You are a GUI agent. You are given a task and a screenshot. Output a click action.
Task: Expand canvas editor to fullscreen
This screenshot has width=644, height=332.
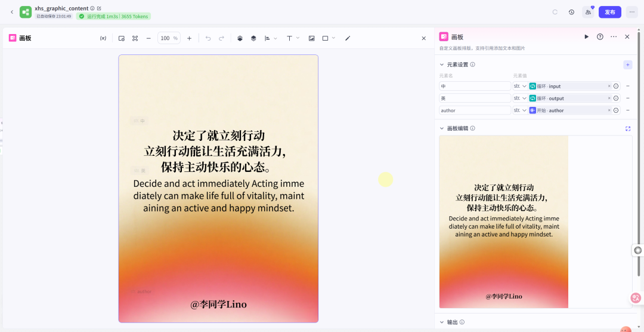coord(627,128)
